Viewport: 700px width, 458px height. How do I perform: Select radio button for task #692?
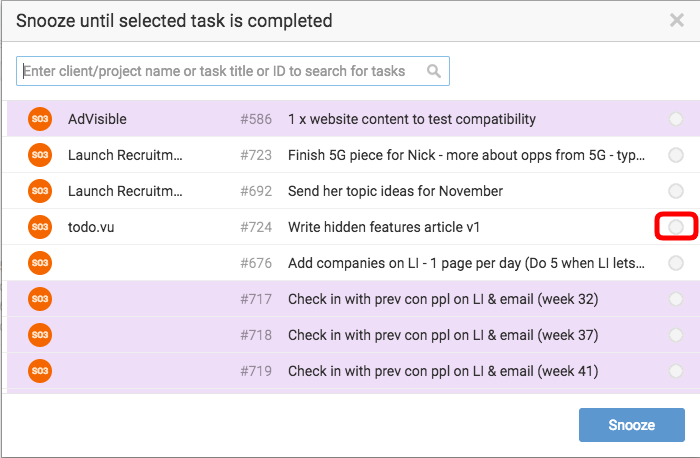point(675,191)
